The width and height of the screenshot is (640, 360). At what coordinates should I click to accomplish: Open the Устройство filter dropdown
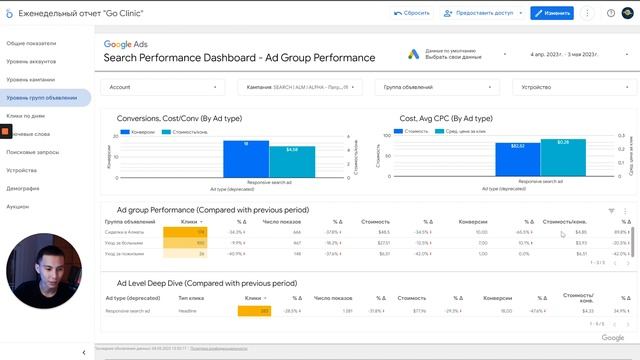coord(574,87)
